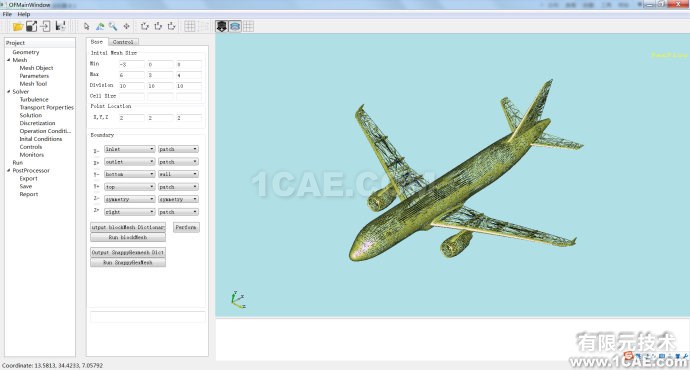Toggle the blue surface view icon
Screen dimensions: 690x370
tap(235, 26)
